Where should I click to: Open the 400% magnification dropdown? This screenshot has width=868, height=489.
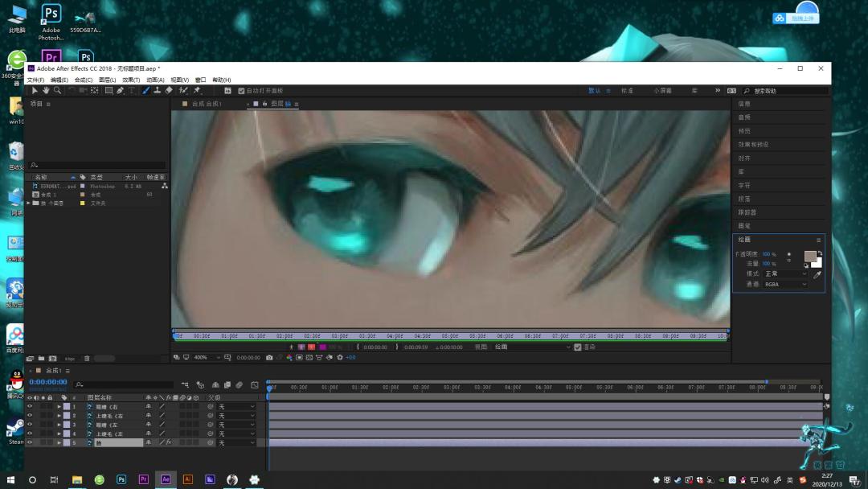pyautogui.click(x=207, y=358)
